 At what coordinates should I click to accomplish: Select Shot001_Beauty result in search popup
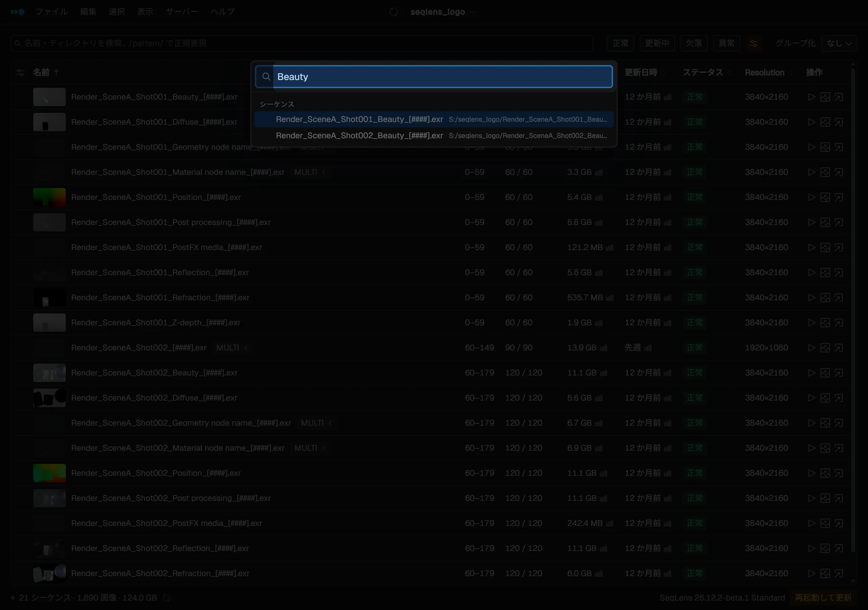(x=434, y=119)
